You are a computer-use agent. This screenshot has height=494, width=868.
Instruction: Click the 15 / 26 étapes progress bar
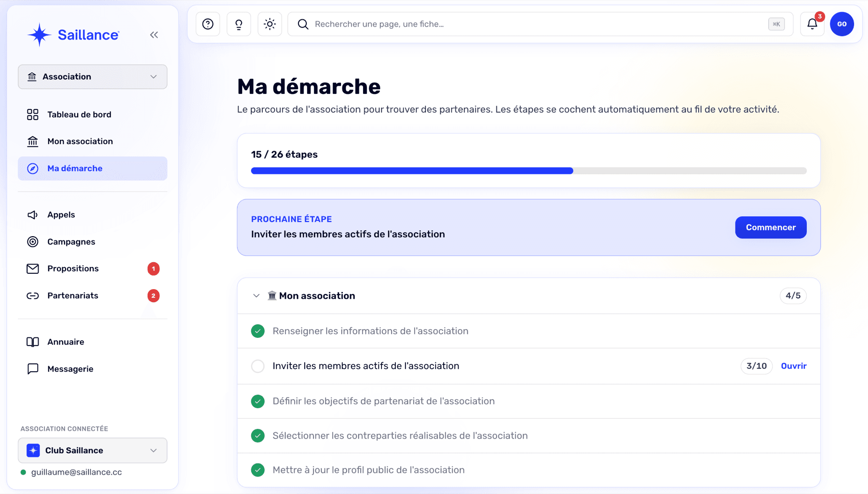coord(529,171)
